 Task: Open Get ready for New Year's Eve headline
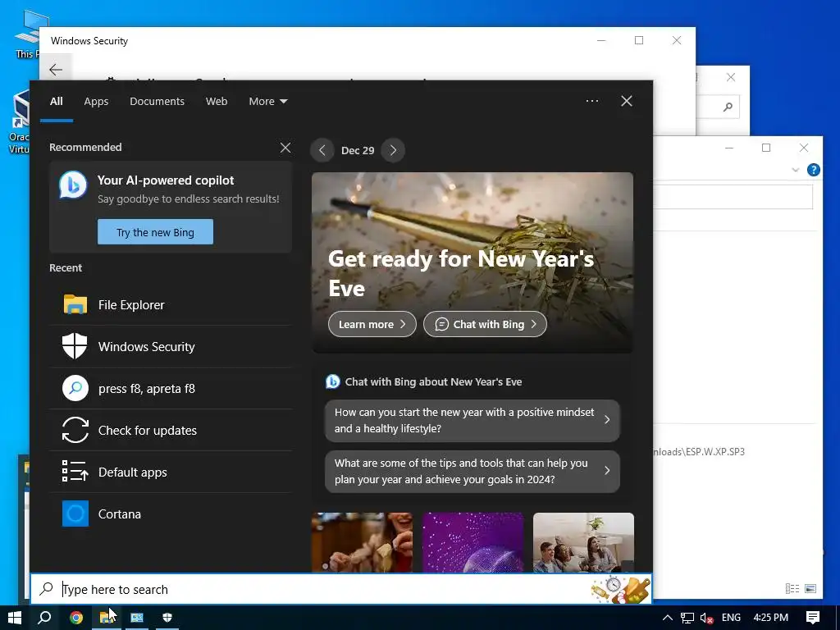(461, 273)
